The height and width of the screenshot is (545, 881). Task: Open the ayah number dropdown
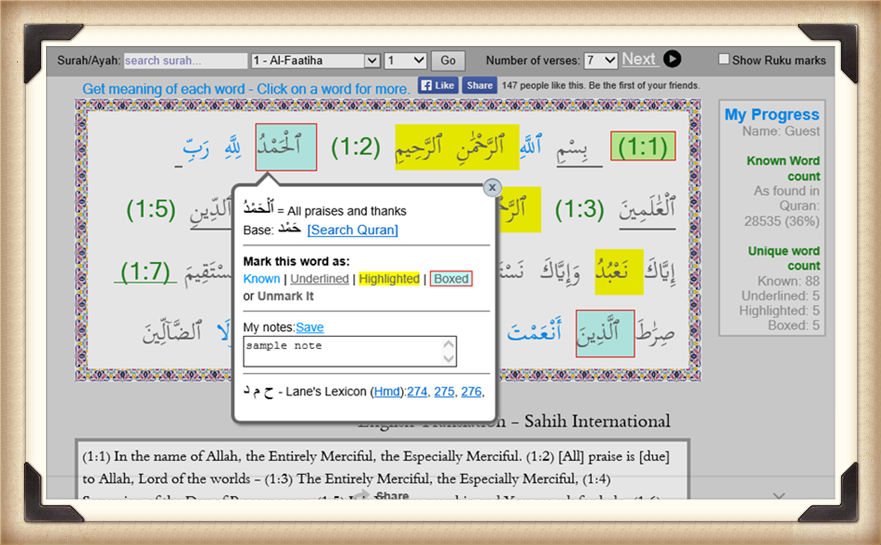(405, 60)
